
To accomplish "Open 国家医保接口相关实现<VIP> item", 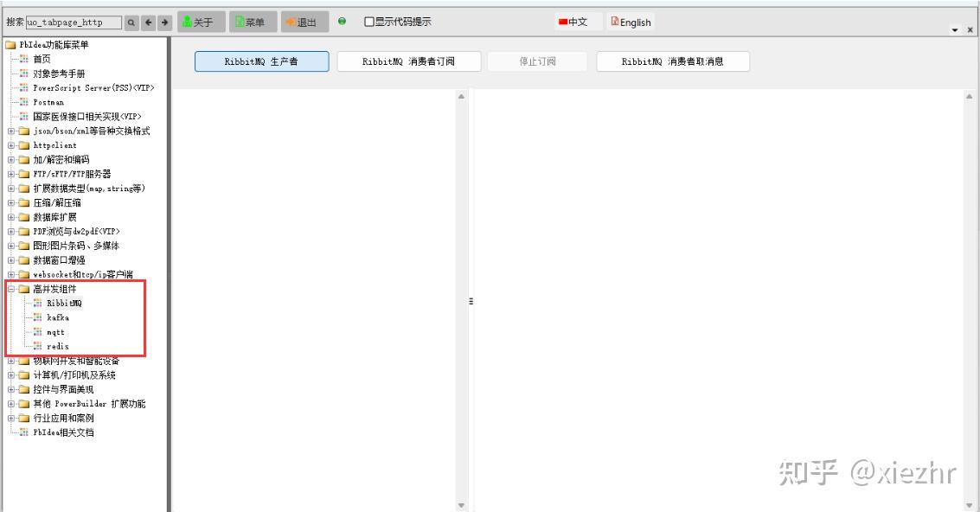I will pyautogui.click(x=87, y=116).
